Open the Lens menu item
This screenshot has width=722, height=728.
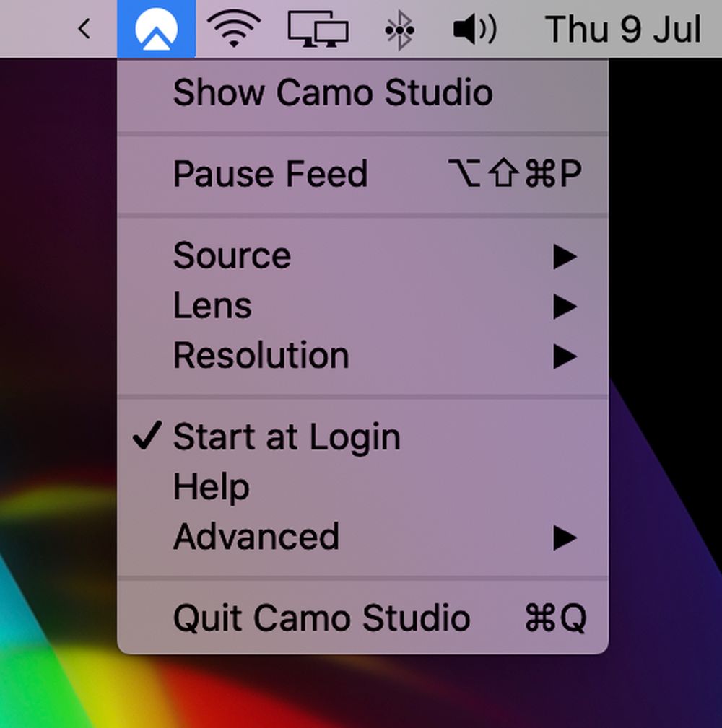[x=363, y=305]
